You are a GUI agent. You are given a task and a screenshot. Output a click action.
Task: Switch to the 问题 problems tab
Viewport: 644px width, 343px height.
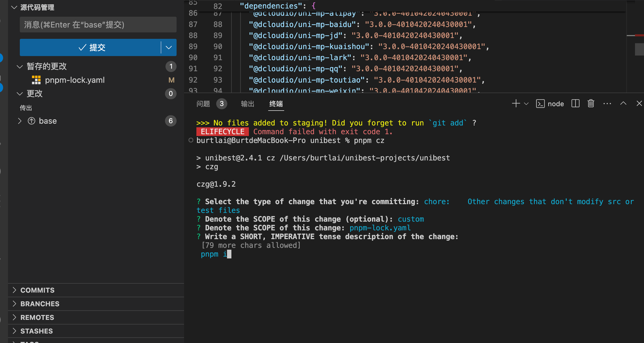click(203, 104)
